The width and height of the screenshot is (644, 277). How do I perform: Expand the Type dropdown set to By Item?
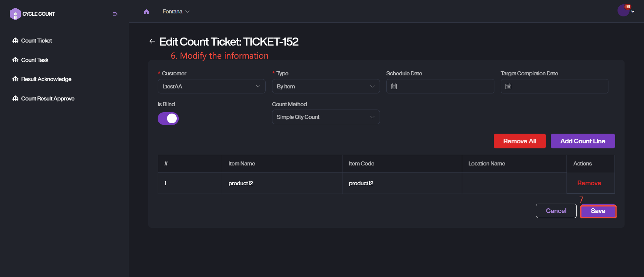[326, 86]
